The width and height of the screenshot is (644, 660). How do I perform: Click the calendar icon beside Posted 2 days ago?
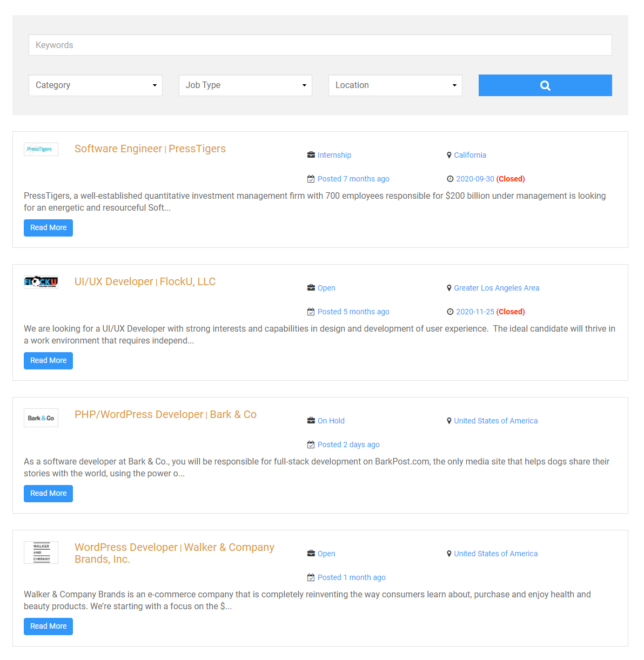[311, 445]
